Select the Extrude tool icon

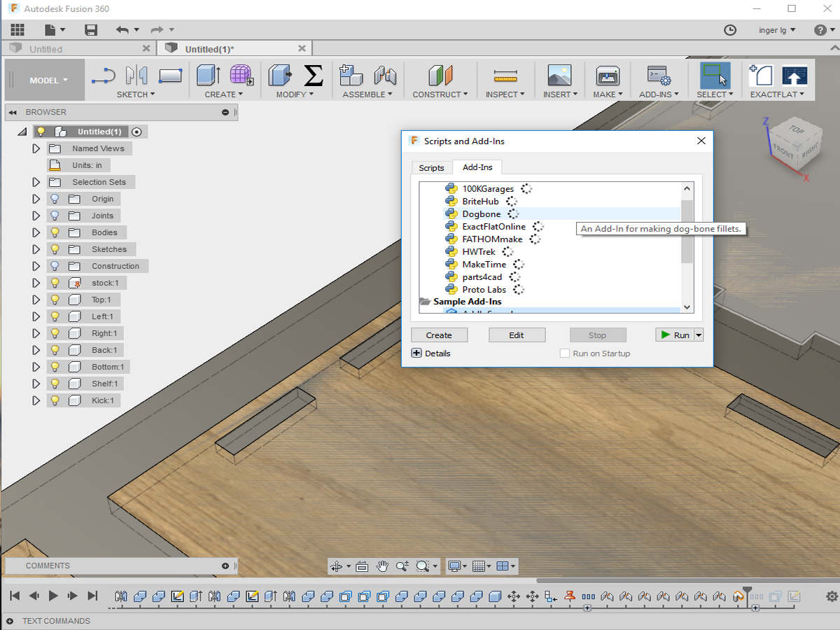coord(209,75)
